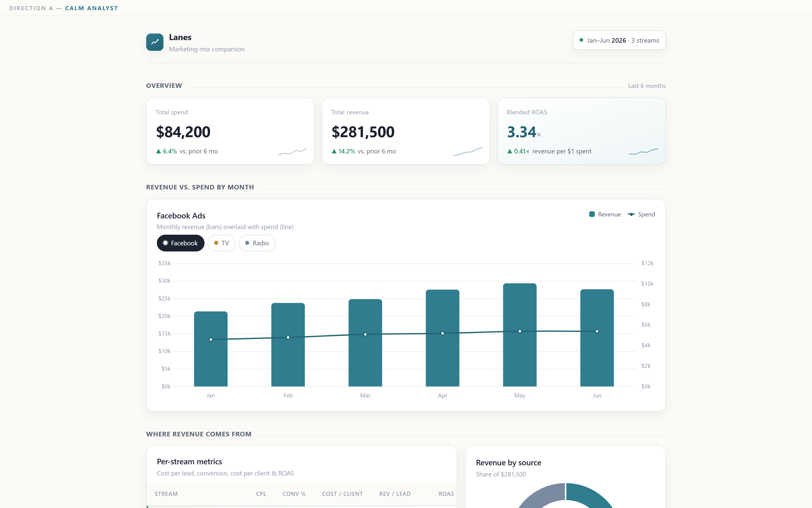
Task: Click the CALM ANALYST header label
Action: (91, 8)
